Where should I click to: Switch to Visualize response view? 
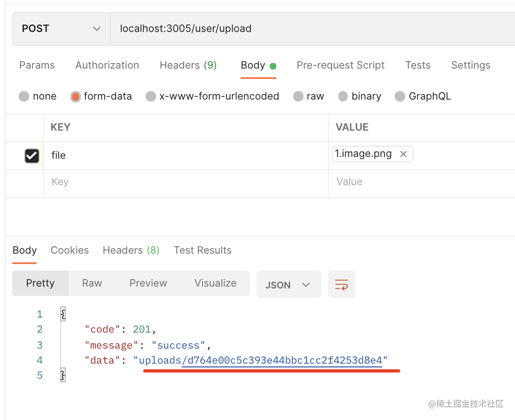[215, 283]
